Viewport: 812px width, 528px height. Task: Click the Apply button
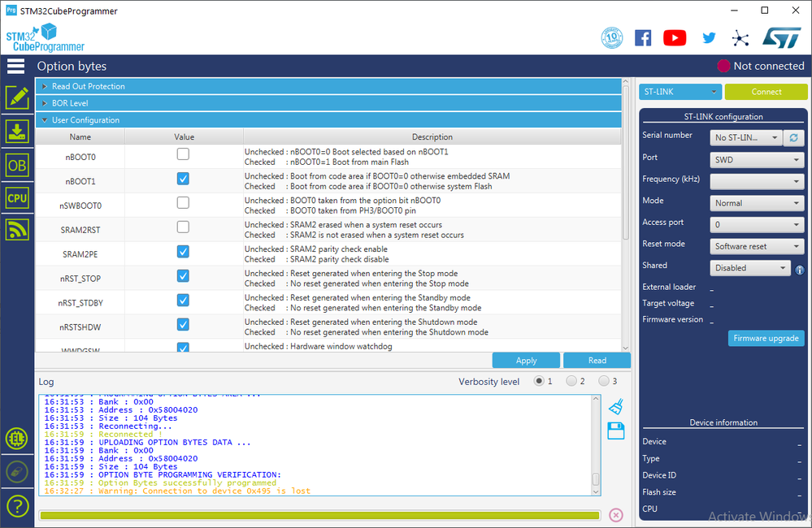click(526, 361)
